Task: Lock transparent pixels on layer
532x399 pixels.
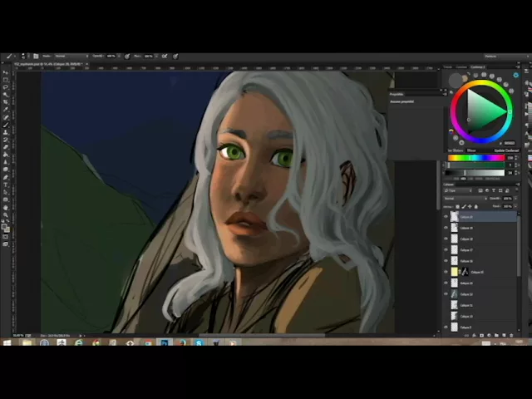Action: pos(457,206)
